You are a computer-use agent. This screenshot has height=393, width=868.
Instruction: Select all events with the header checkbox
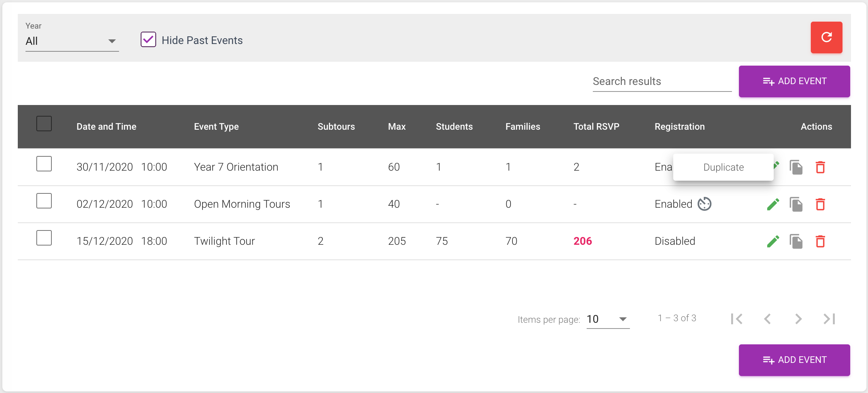point(44,124)
